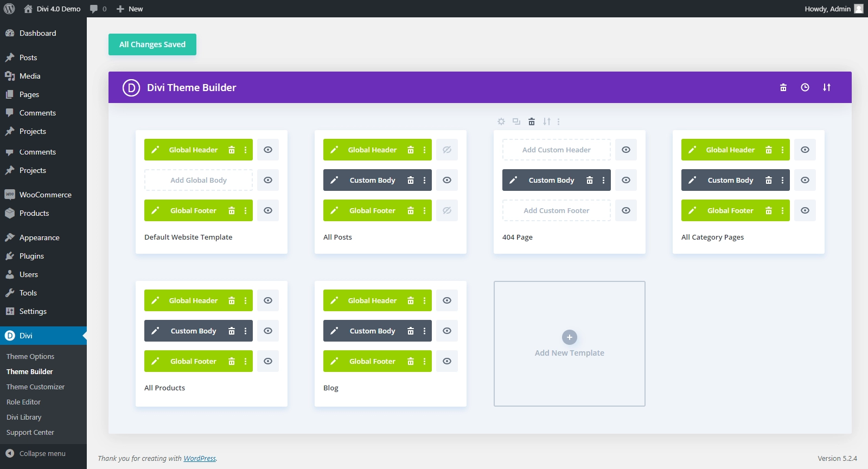Open Global Header options in Default Website Template
This screenshot has width=868, height=469.
(245, 150)
